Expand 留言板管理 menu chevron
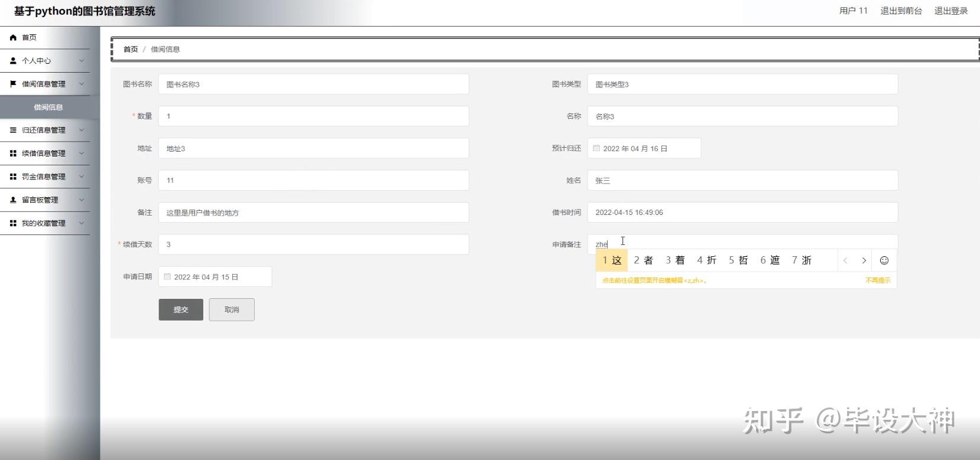 (82, 200)
